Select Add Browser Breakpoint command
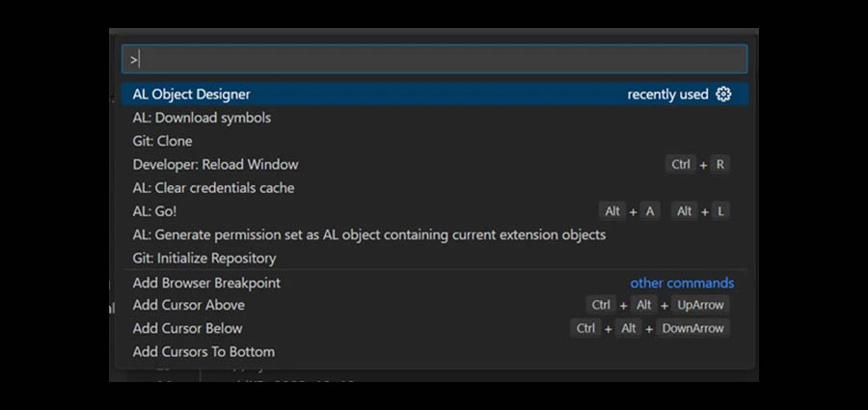The height and width of the screenshot is (410, 868). 434,283
